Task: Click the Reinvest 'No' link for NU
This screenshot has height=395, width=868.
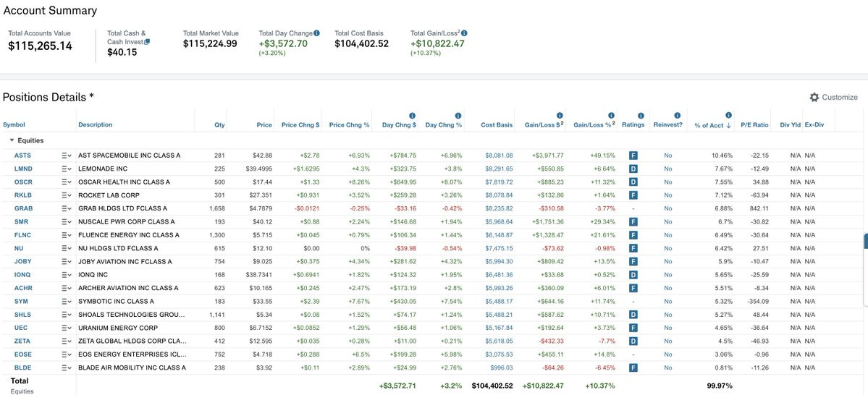Action: pyautogui.click(x=668, y=248)
